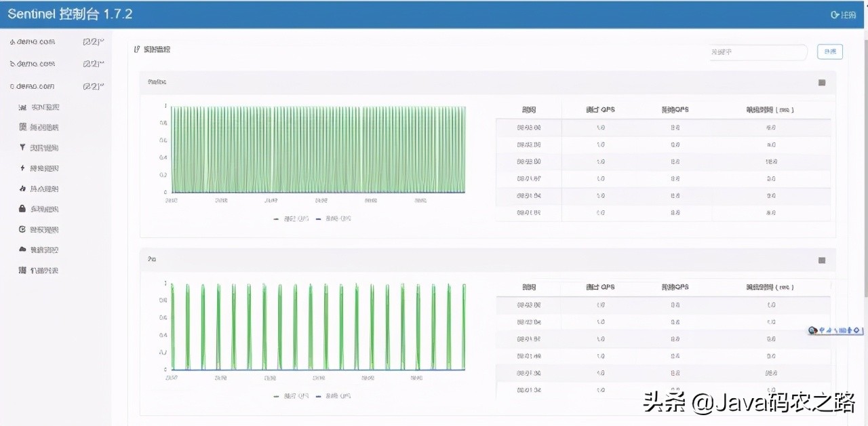Click the cloud icon for 集群流控

tap(22, 250)
